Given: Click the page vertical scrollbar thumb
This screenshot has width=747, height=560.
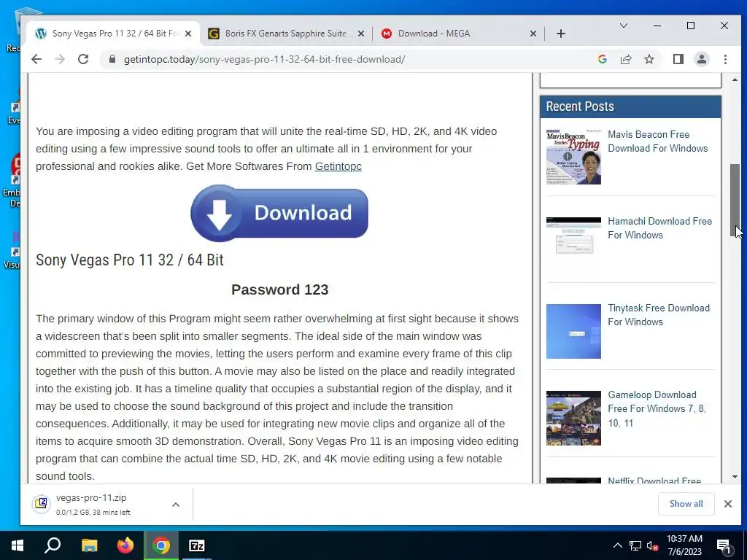Looking at the screenshot, I should [x=735, y=200].
